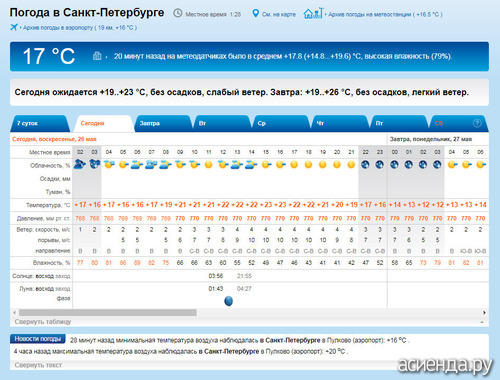Click the help question mark icon on tabs
This screenshot has width=500, height=380.
click(477, 123)
